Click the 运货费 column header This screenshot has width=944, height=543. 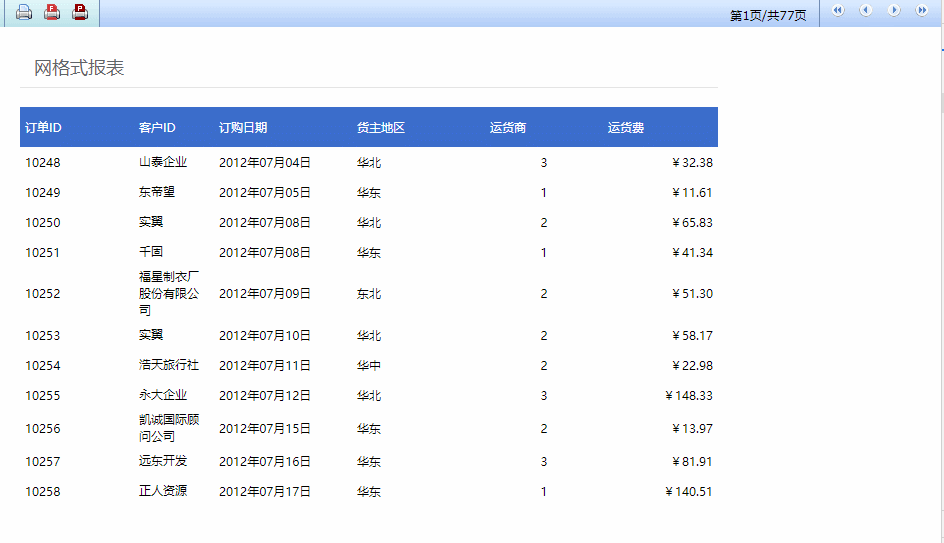click(626, 128)
